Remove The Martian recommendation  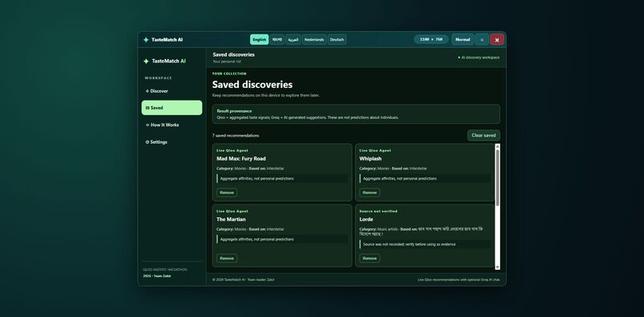coord(227,258)
